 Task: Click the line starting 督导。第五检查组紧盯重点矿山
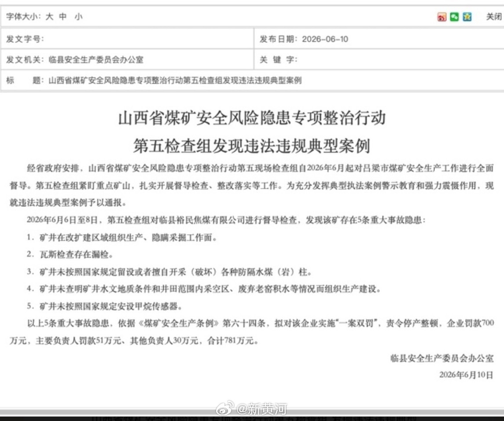click(252, 186)
